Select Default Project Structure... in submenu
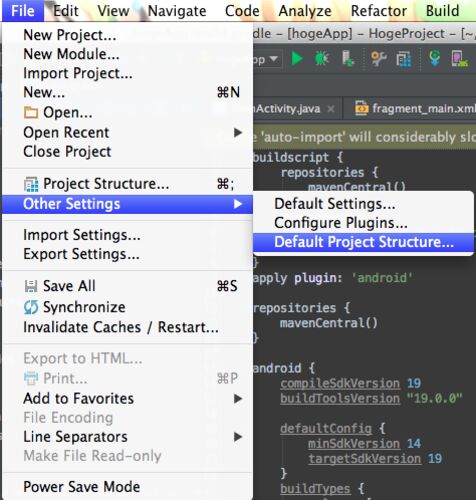This screenshot has height=500, width=476. pyautogui.click(x=363, y=242)
